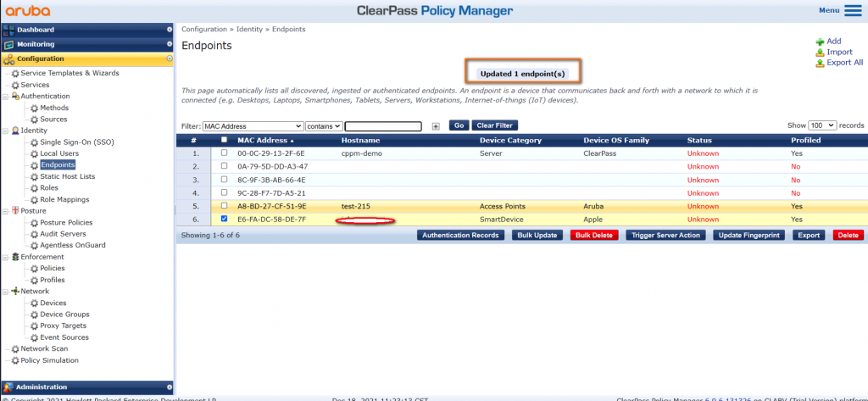Check the box for 9C-28-F7-7D-A5-21
Image resolution: width=868 pixels, height=401 pixels.
[224, 192]
